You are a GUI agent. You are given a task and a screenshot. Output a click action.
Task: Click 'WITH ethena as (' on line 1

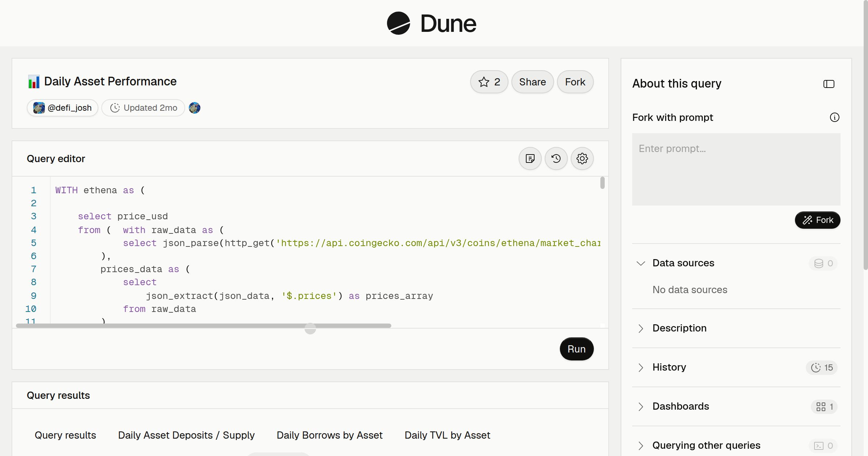point(100,190)
